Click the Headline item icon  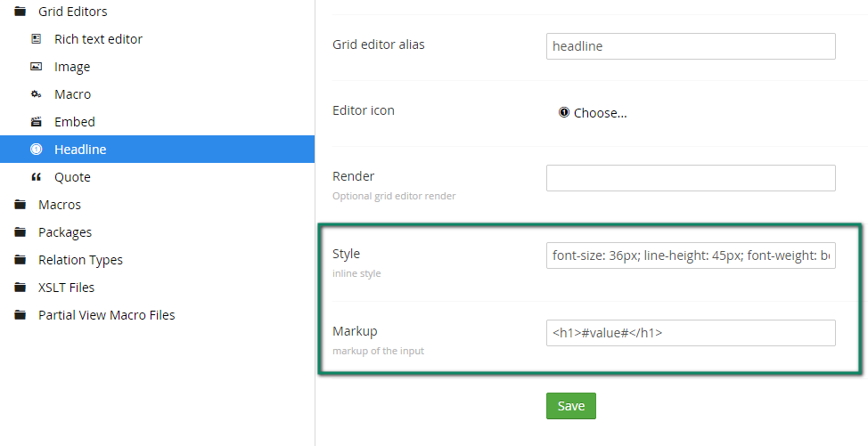pyautogui.click(x=36, y=150)
